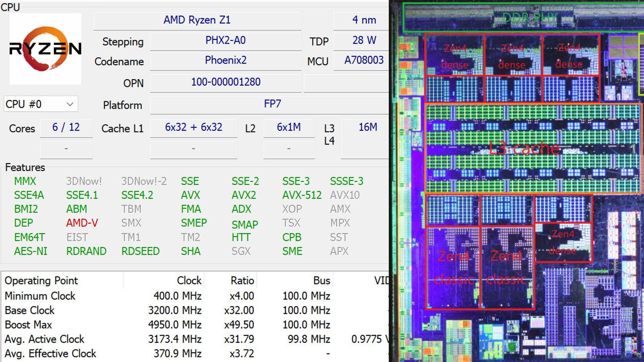644x362 pixels.
Task: Select the PHX2-A0 stepping value
Action: tap(225, 41)
